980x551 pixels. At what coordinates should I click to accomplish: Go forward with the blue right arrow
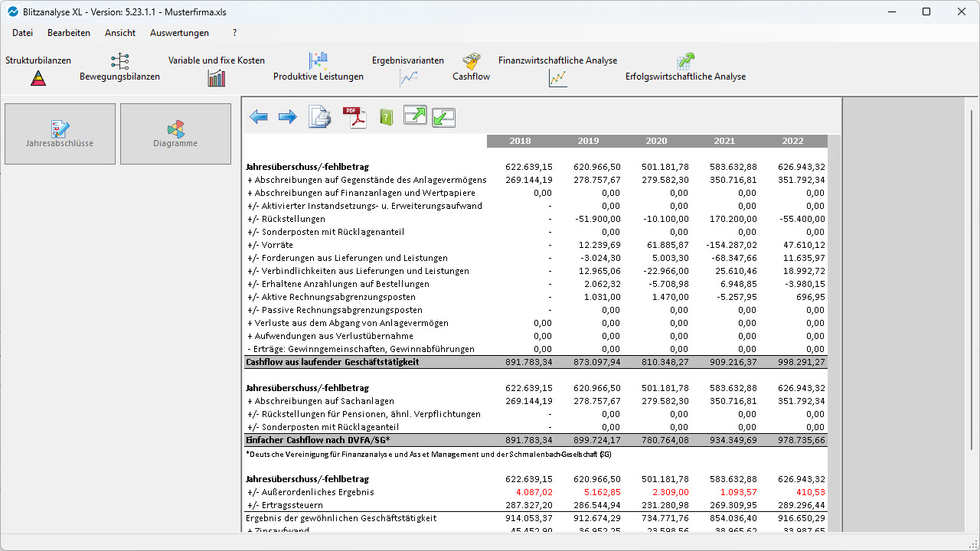coord(287,117)
